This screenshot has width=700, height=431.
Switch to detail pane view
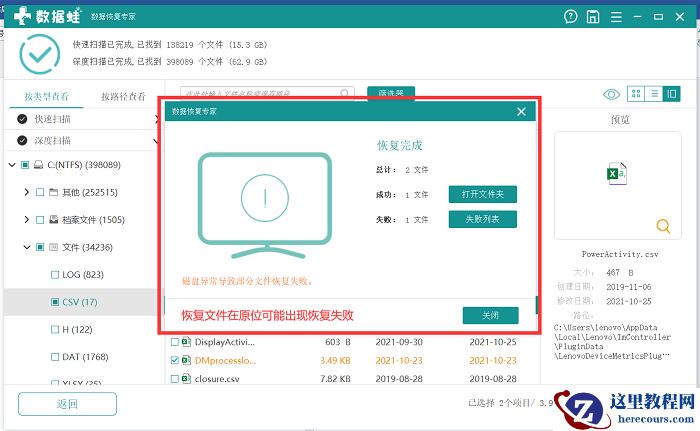point(671,94)
